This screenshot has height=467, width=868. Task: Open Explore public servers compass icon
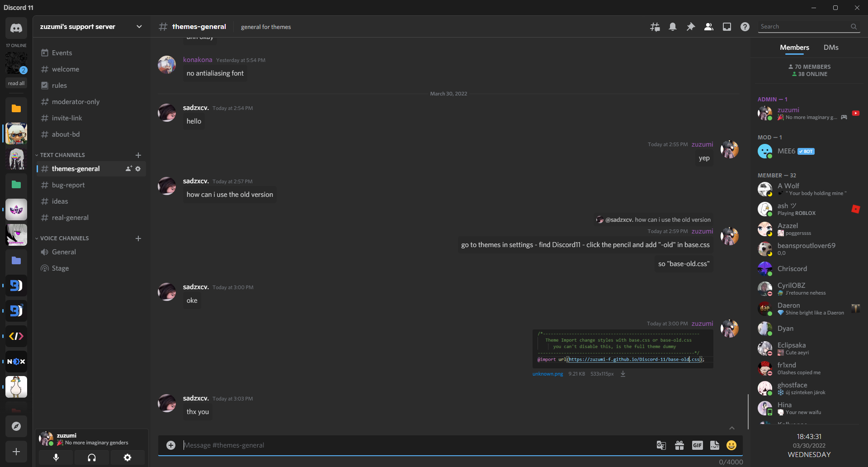pos(16,426)
